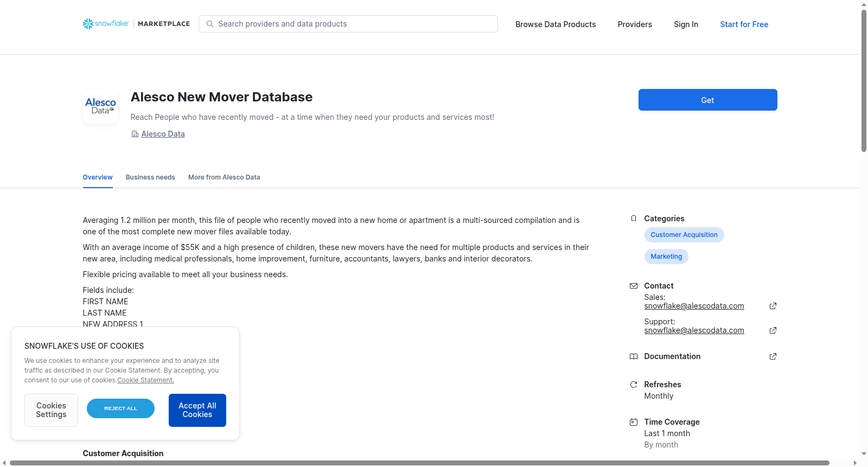The image size is (868, 467).
Task: Open Support email external link icon
Action: tap(773, 330)
